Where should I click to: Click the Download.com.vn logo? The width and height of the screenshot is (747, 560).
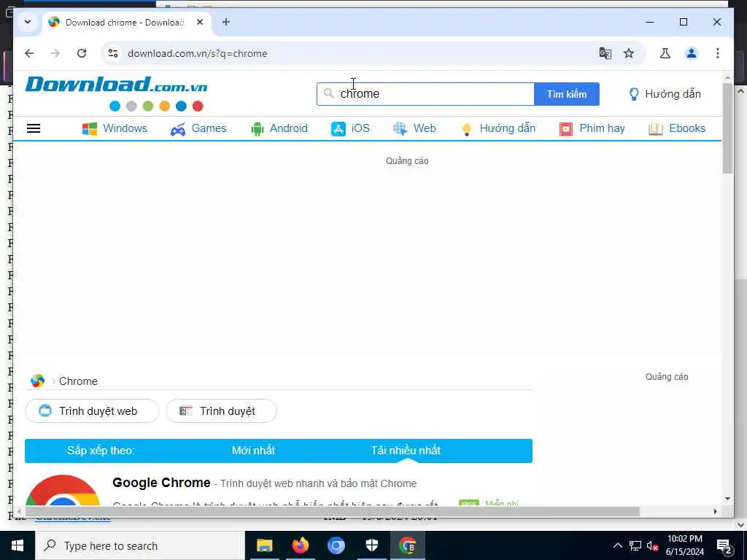[x=116, y=93]
